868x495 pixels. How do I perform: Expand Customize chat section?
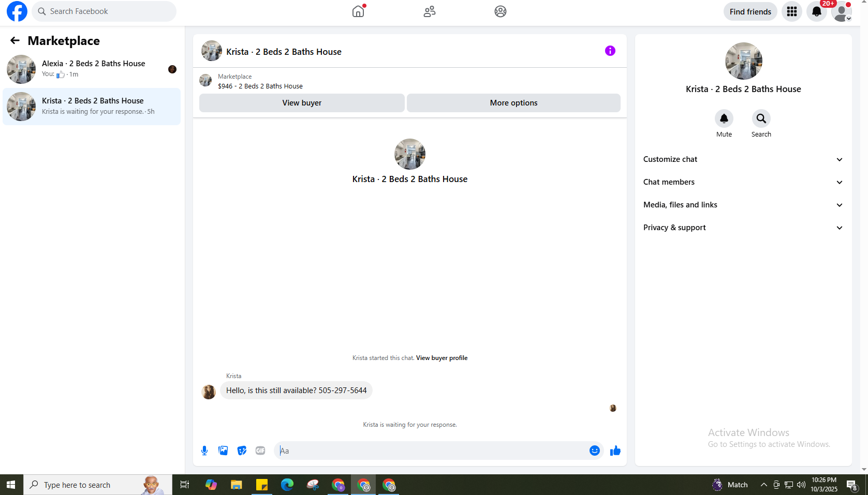click(x=743, y=159)
